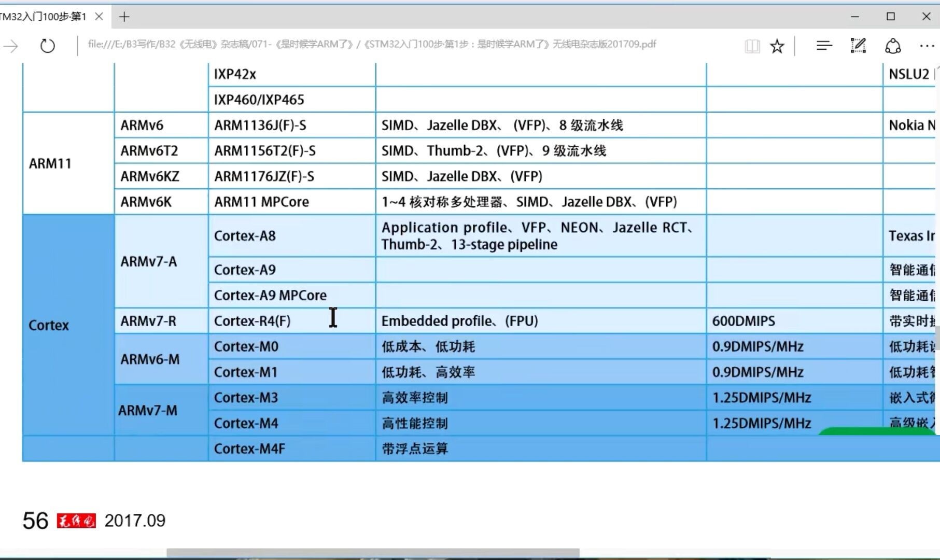Click the Cortex family cell
Image resolution: width=940 pixels, height=560 pixels.
pos(68,325)
